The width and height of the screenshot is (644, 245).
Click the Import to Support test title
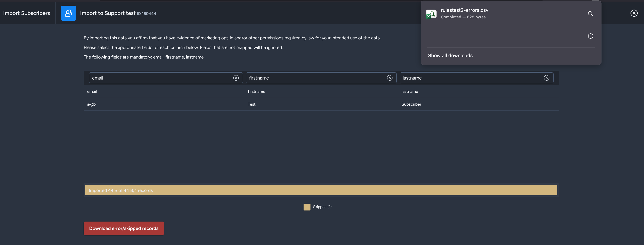point(108,13)
